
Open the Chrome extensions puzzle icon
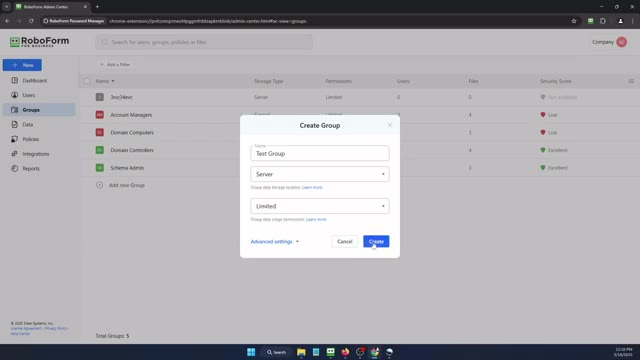603,21
